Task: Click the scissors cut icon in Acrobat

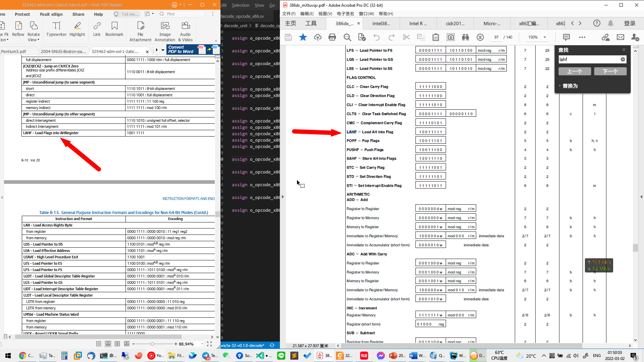Action: tap(406, 37)
